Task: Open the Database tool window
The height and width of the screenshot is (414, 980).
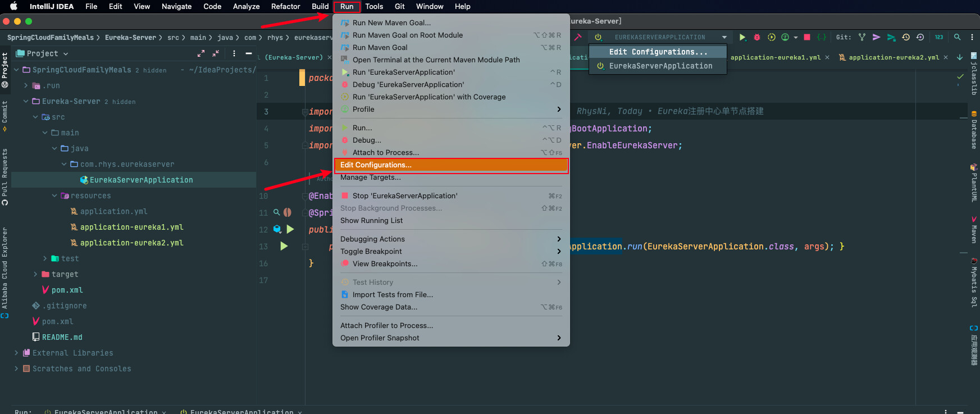Action: pos(974,130)
